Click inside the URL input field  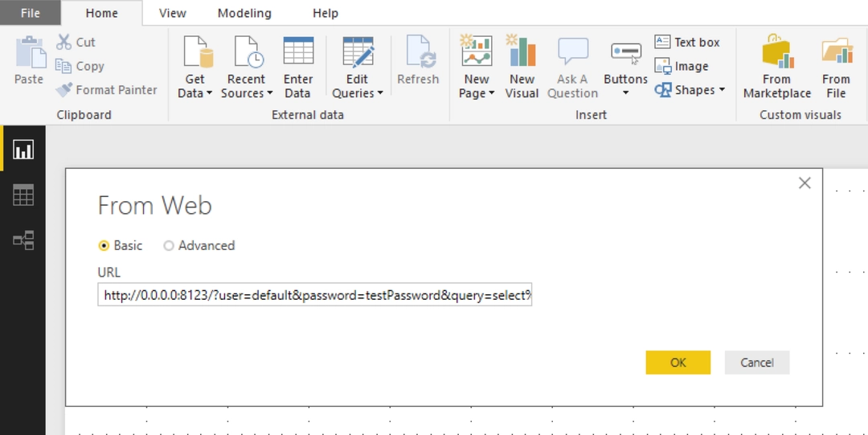coord(315,295)
